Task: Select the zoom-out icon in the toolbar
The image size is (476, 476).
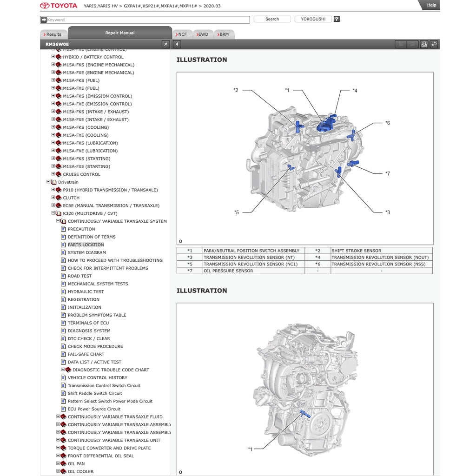Action: [412, 44]
